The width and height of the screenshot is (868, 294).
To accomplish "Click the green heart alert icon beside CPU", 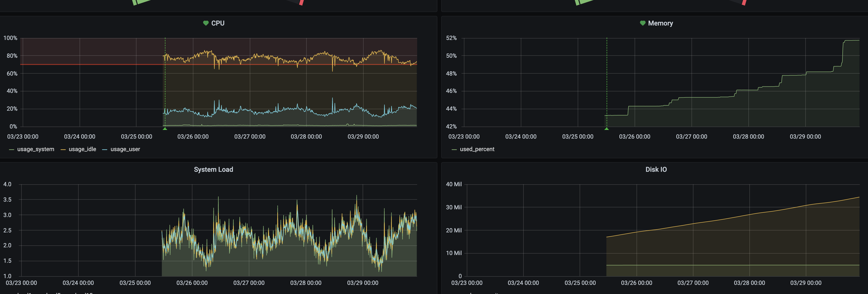I will click(206, 23).
